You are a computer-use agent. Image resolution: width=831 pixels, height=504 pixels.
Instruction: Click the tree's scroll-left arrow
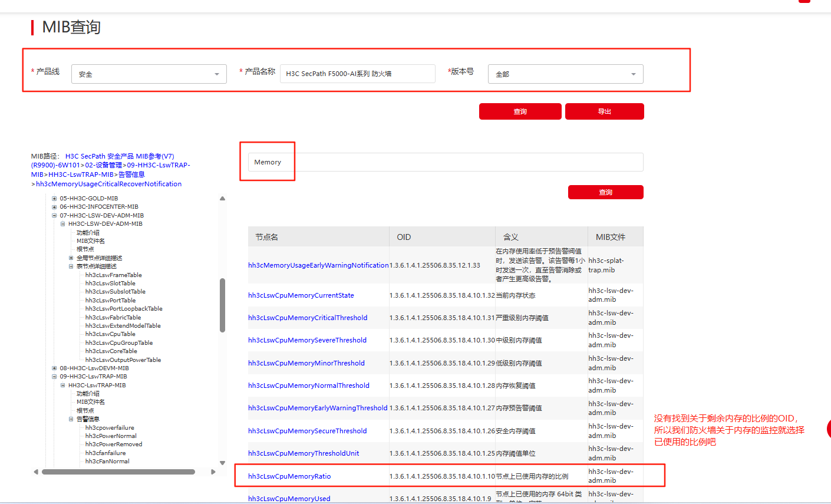[x=36, y=472]
